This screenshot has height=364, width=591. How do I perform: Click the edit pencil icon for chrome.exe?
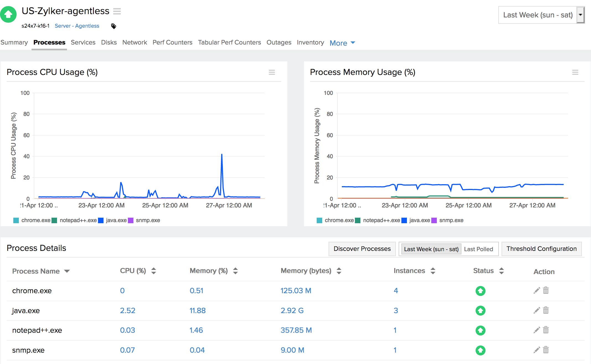click(x=536, y=291)
